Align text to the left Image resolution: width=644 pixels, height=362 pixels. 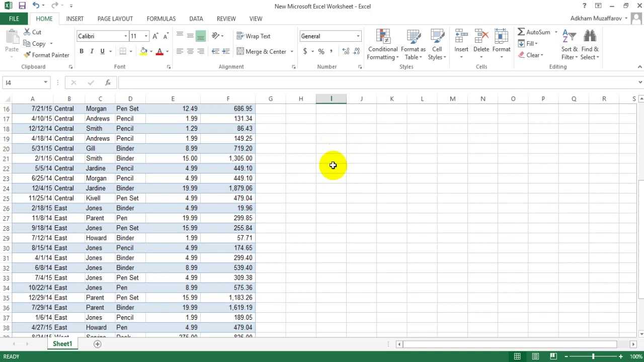coord(180,52)
